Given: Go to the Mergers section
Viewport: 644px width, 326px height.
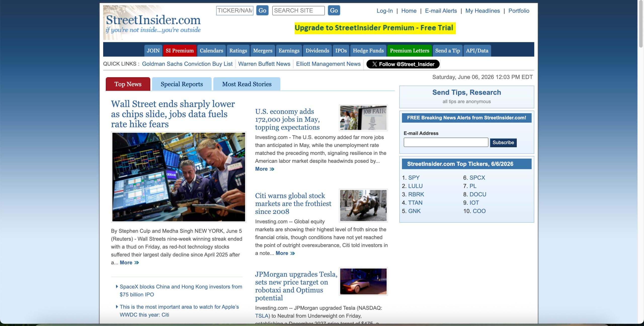Looking at the screenshot, I should [263, 51].
